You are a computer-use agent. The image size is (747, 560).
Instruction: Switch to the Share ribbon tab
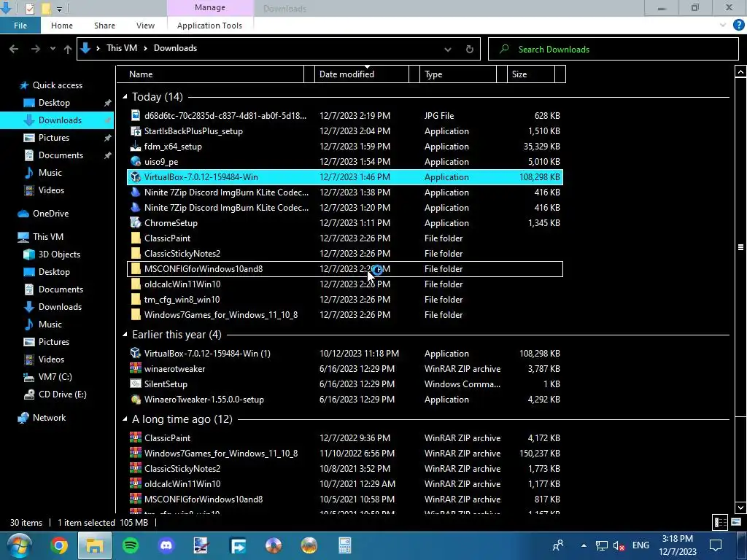104,26
